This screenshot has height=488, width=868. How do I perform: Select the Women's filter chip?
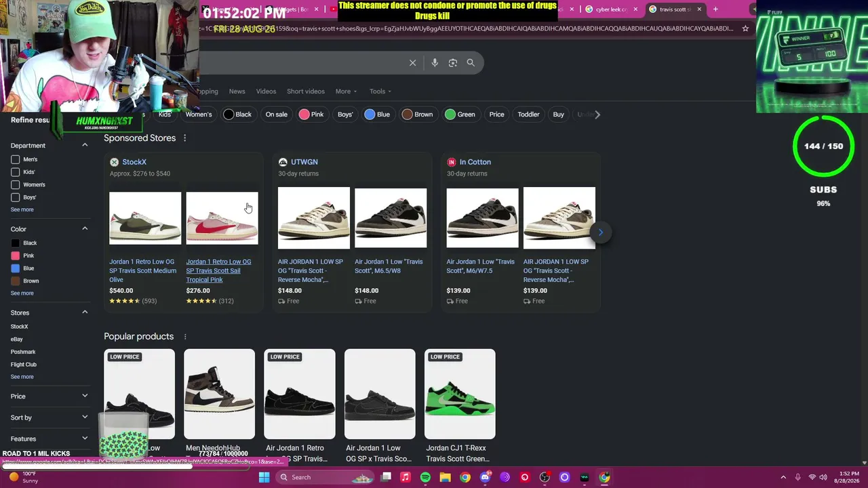[x=199, y=115]
